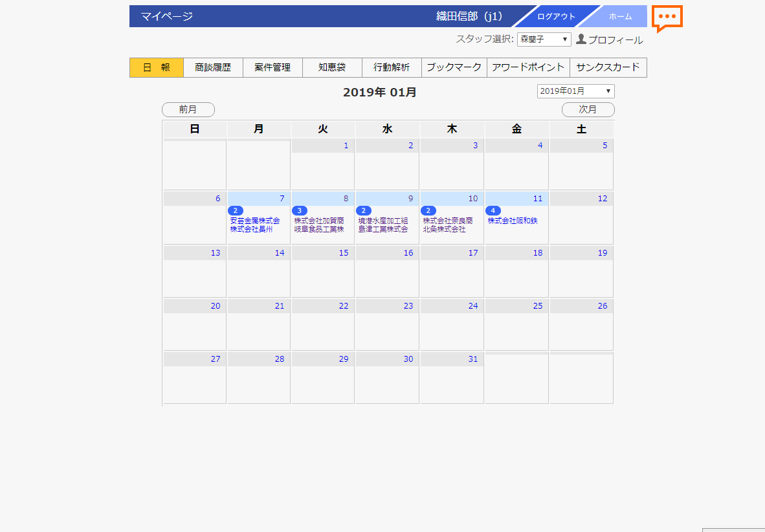Viewport: 765px width, 532px height.
Task: Expand the 2019年01月 month selector
Action: (x=575, y=91)
